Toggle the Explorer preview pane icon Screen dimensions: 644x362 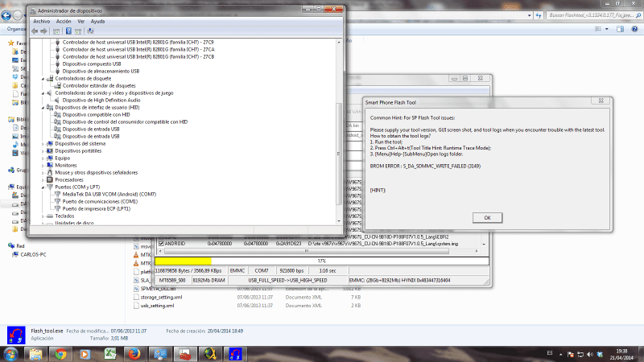coord(620,29)
